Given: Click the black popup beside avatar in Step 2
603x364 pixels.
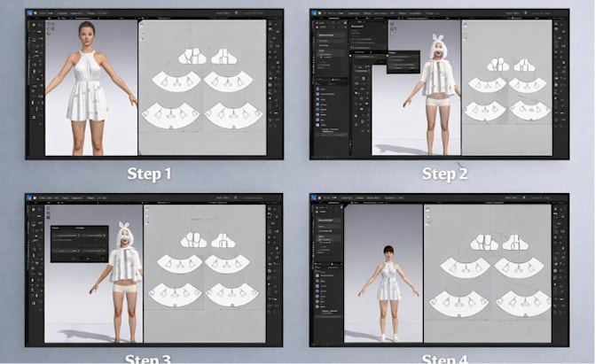Looking at the screenshot, I should [403, 61].
